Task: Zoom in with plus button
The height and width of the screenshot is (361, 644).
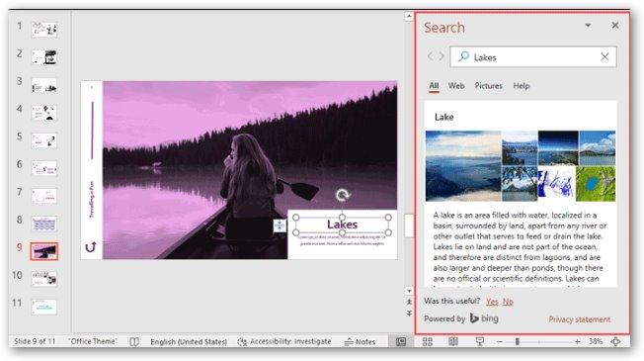Action: [x=578, y=341]
